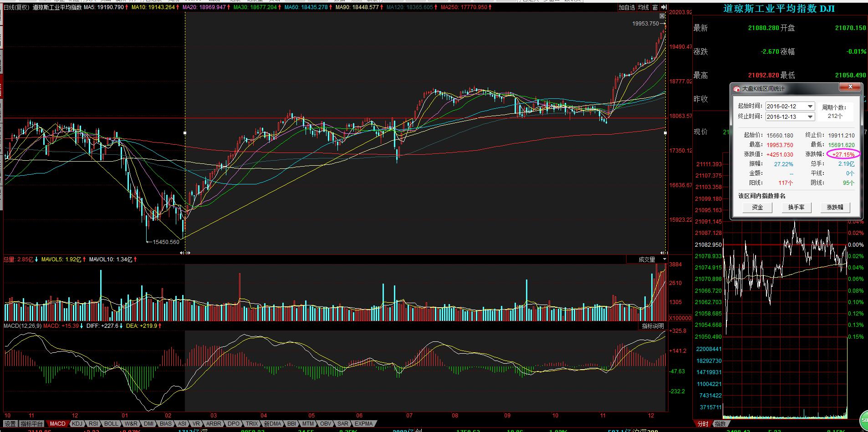Click the MAVOL5 volume average label
Screen dimensions: 868x432
(x=61, y=259)
